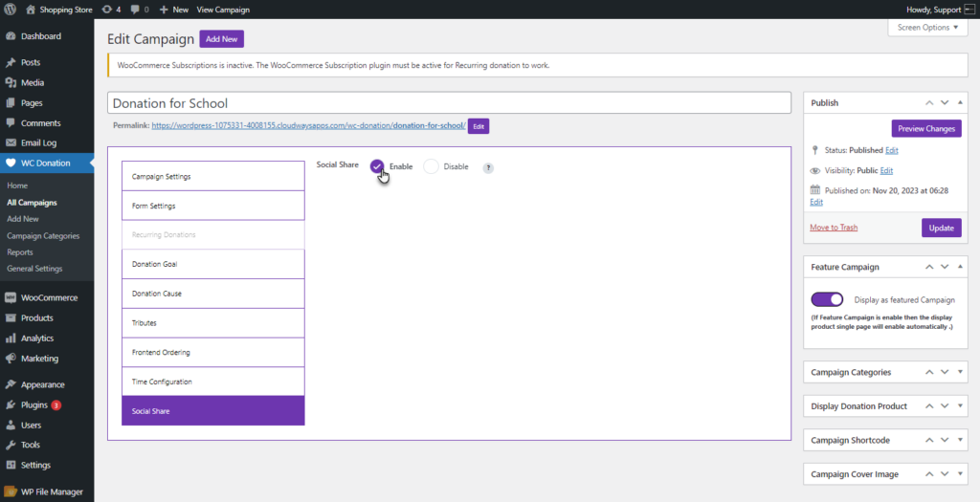Open the Tributes tab
Image resolution: width=980 pixels, height=502 pixels.
(213, 323)
